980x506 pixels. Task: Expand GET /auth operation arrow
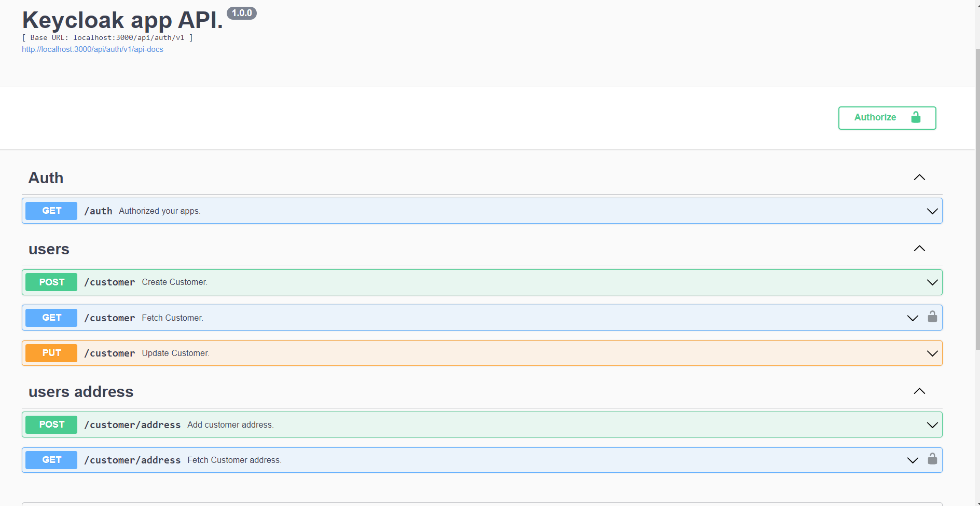coord(932,211)
